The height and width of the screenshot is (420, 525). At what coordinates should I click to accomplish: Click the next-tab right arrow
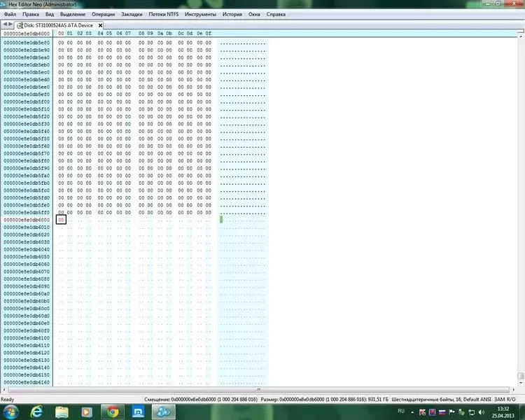[x=10, y=24]
